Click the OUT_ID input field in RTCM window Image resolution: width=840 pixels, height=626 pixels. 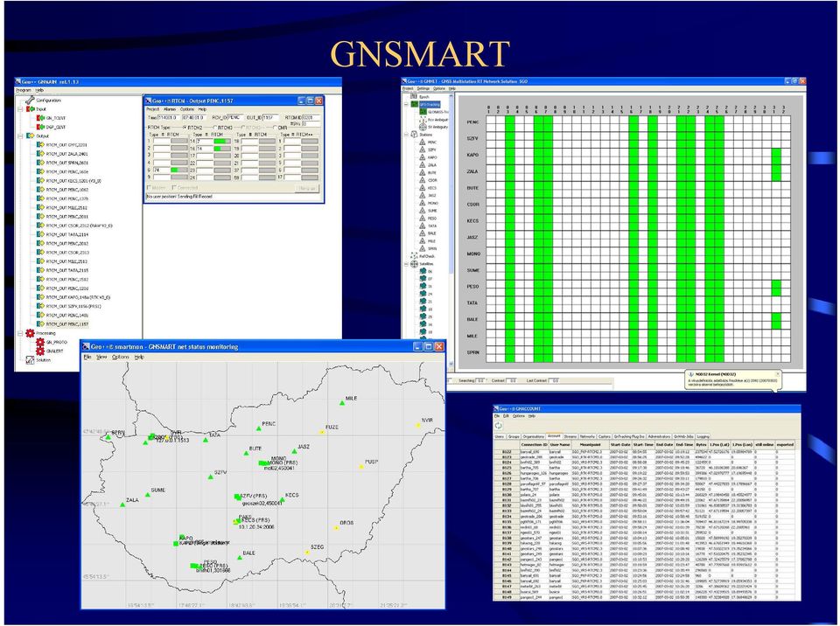[x=269, y=117]
